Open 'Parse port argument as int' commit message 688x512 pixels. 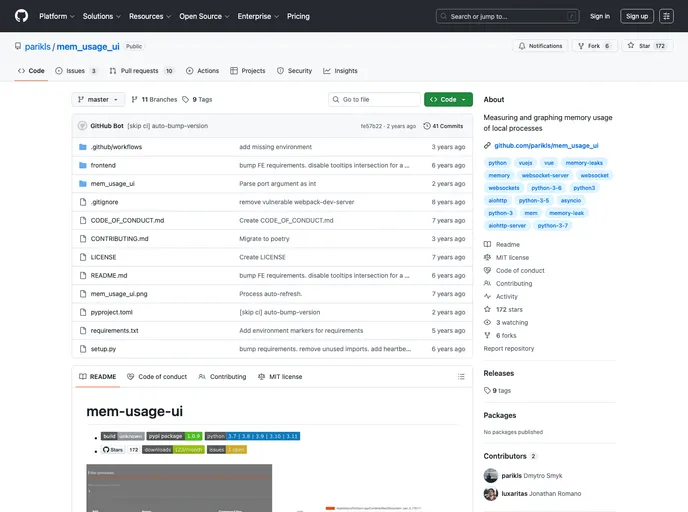pos(278,184)
